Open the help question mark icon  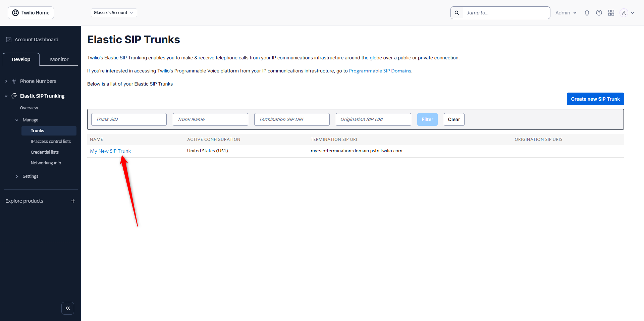[599, 13]
